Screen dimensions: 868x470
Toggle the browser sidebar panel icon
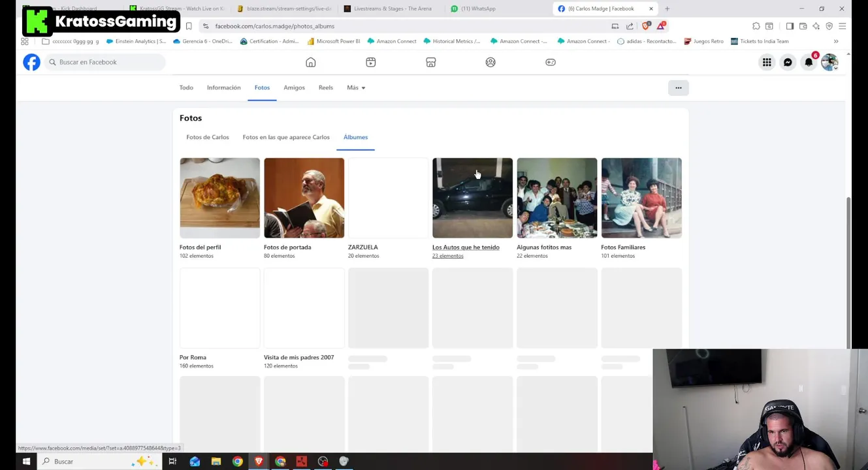(790, 26)
